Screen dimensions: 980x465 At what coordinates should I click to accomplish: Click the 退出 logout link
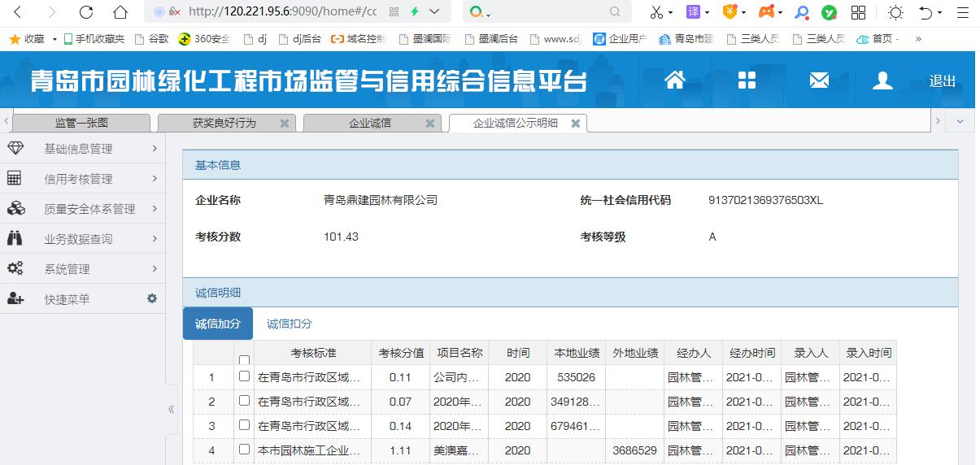[943, 81]
